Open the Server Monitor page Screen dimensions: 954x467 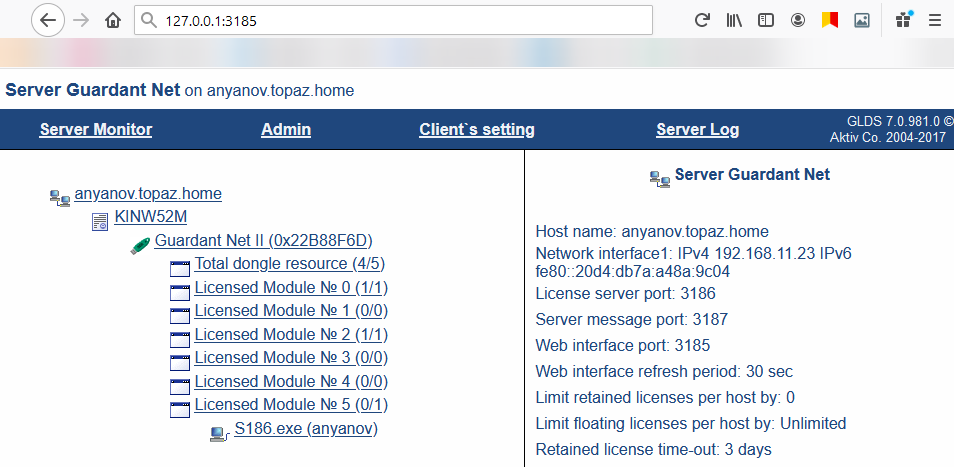click(x=96, y=129)
